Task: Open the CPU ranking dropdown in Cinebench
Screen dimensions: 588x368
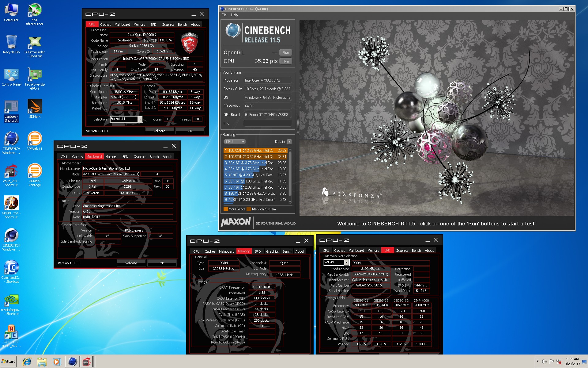Action: [x=235, y=142]
